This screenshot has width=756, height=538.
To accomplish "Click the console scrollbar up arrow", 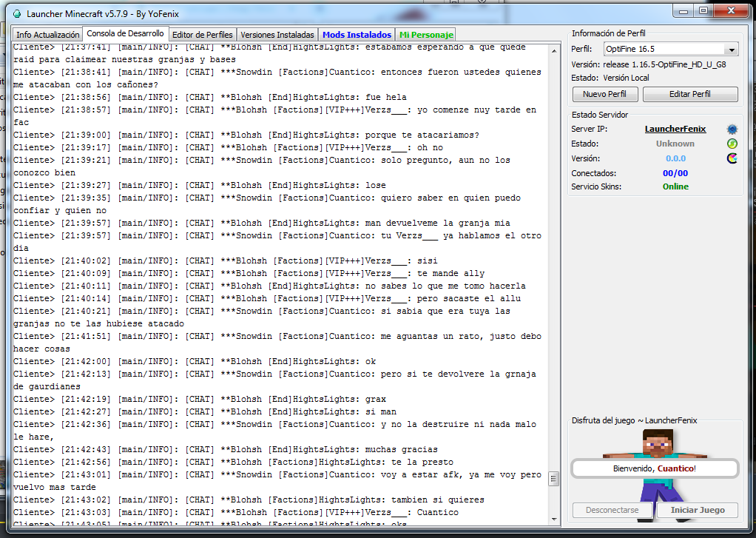I will [553, 50].
